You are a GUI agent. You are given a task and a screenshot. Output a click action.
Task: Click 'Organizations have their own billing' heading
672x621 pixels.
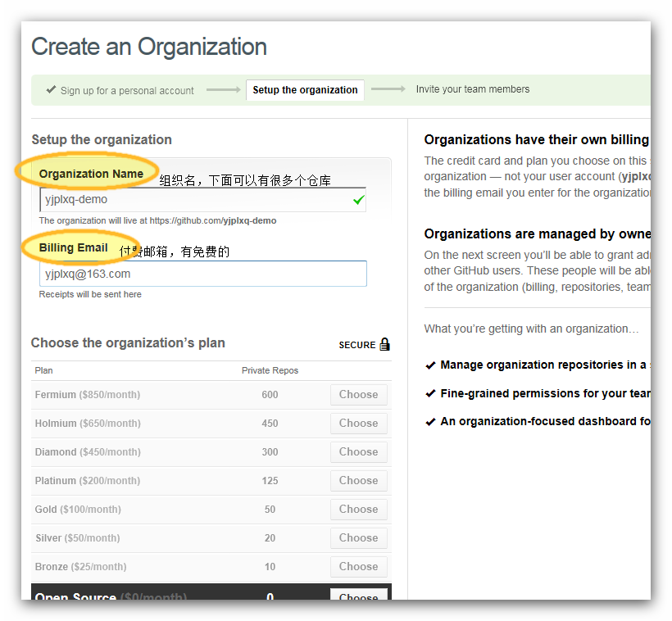(x=537, y=140)
